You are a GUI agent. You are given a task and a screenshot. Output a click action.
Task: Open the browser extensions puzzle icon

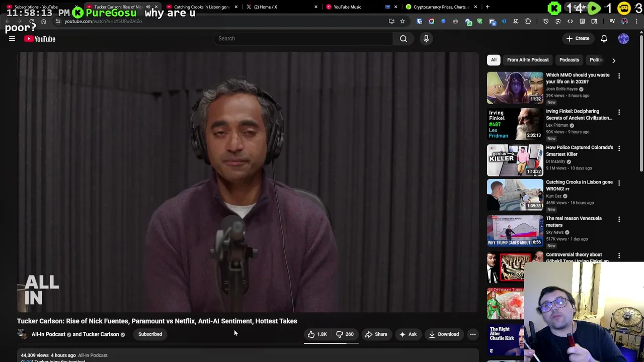point(528,21)
